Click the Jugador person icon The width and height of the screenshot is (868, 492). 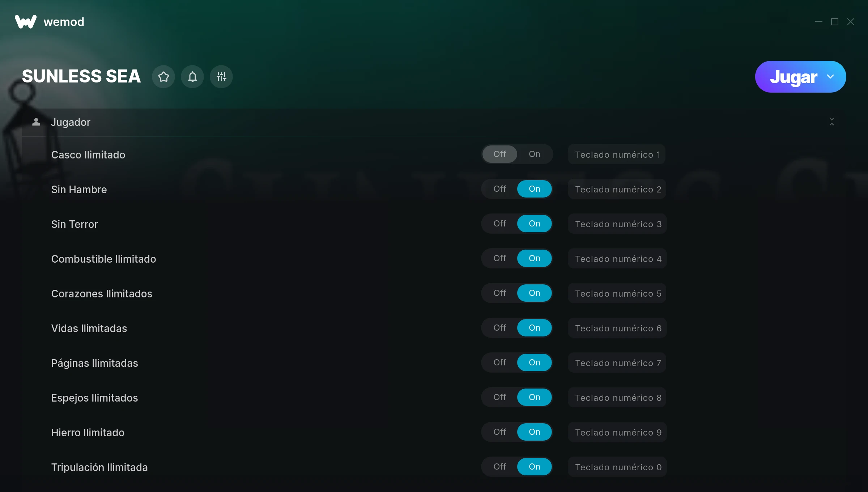pyautogui.click(x=36, y=122)
